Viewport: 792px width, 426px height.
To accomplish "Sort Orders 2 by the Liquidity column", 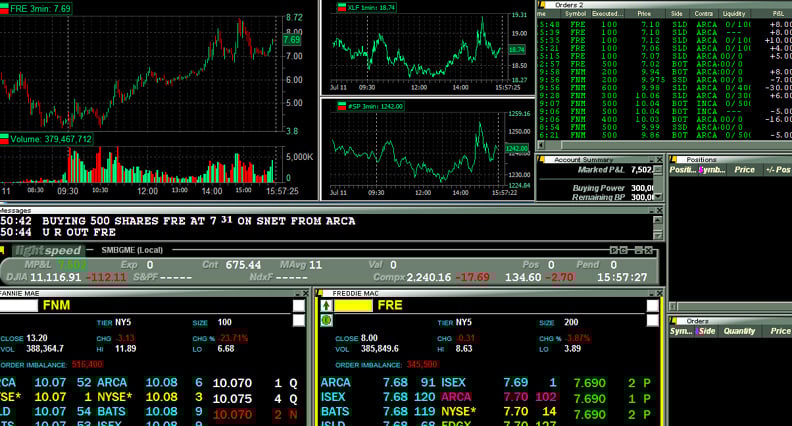I will (x=733, y=14).
